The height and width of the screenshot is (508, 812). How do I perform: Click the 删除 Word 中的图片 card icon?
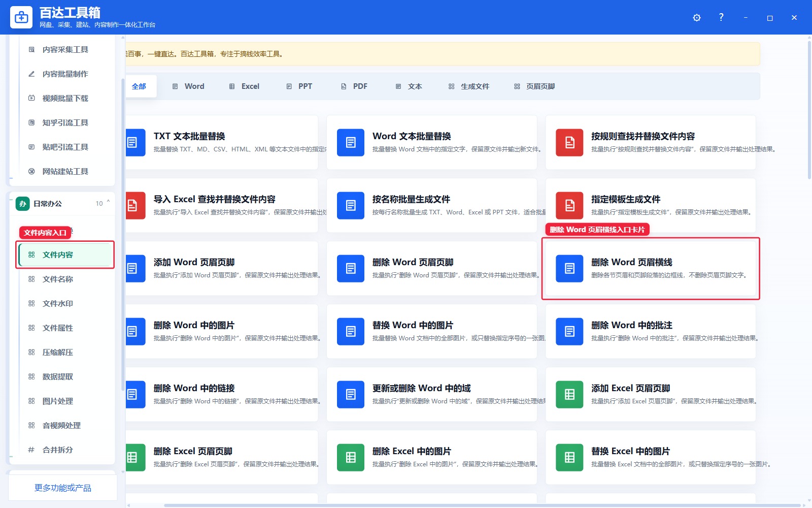[136, 331]
